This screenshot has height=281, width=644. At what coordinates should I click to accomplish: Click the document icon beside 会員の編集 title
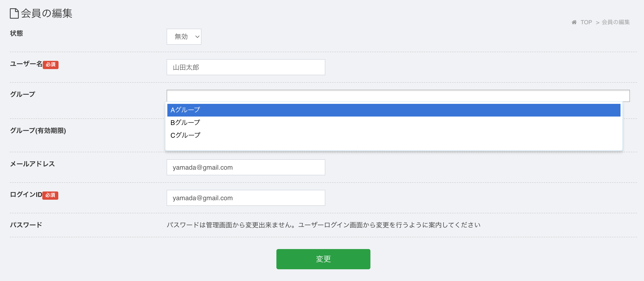[x=14, y=13]
